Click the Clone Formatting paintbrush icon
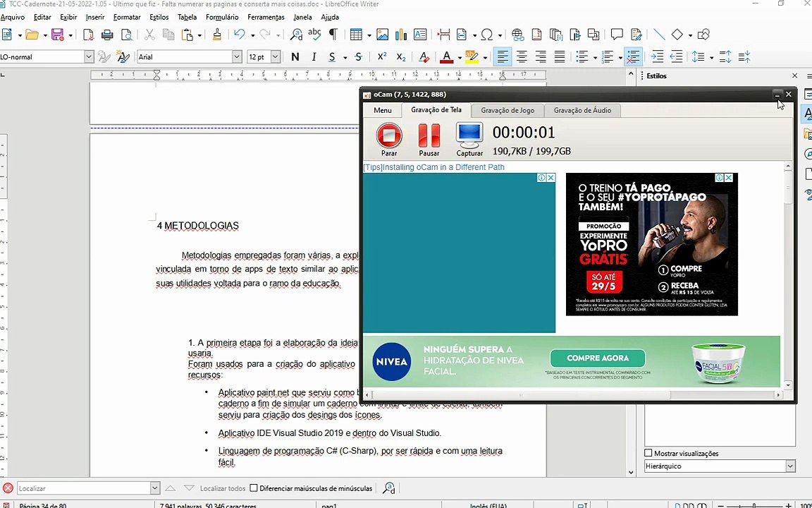The width and height of the screenshot is (812, 508). (217, 35)
